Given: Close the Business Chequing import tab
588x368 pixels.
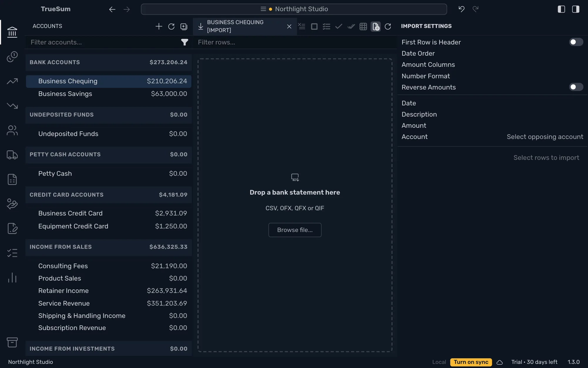Looking at the screenshot, I should pos(289,26).
